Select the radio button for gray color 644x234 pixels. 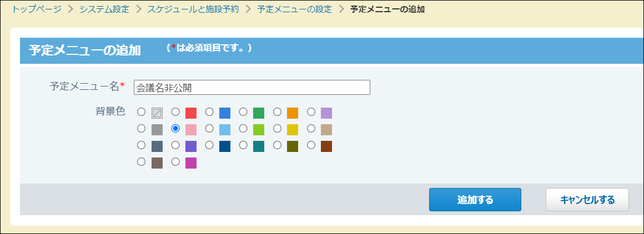point(141,129)
